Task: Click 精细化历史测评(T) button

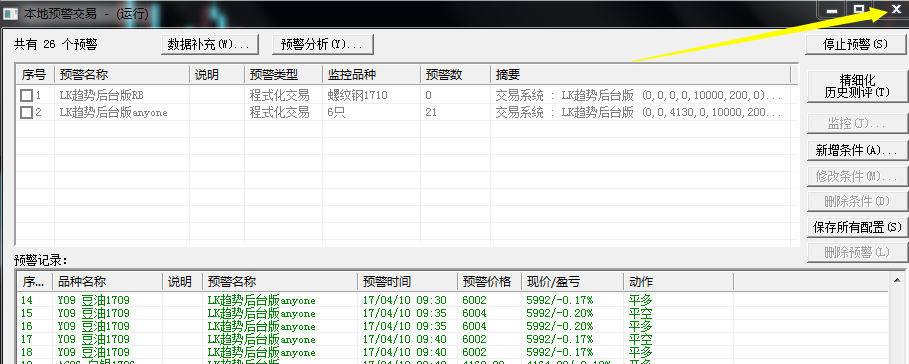Action: (857, 85)
